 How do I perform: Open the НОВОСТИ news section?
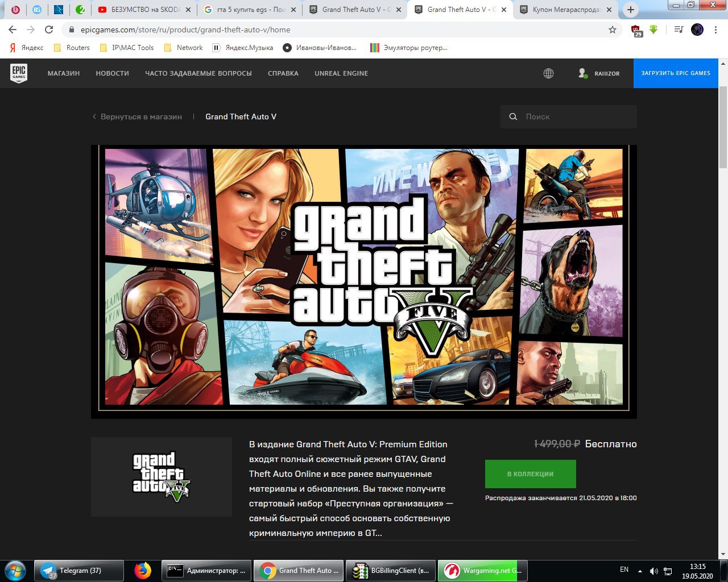(113, 73)
